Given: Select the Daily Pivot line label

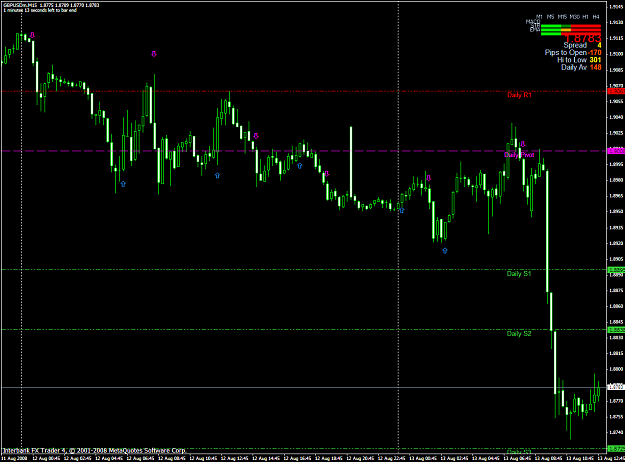Looking at the screenshot, I should pos(519,155).
